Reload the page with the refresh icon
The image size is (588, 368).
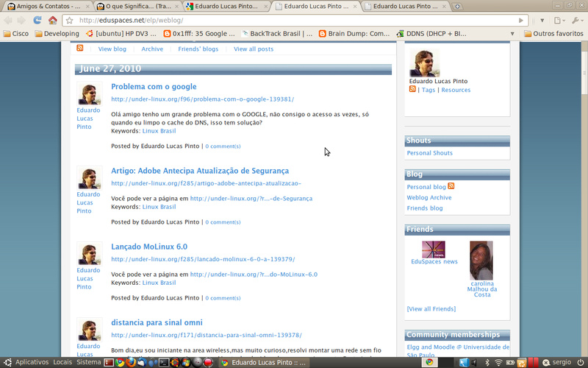(37, 21)
